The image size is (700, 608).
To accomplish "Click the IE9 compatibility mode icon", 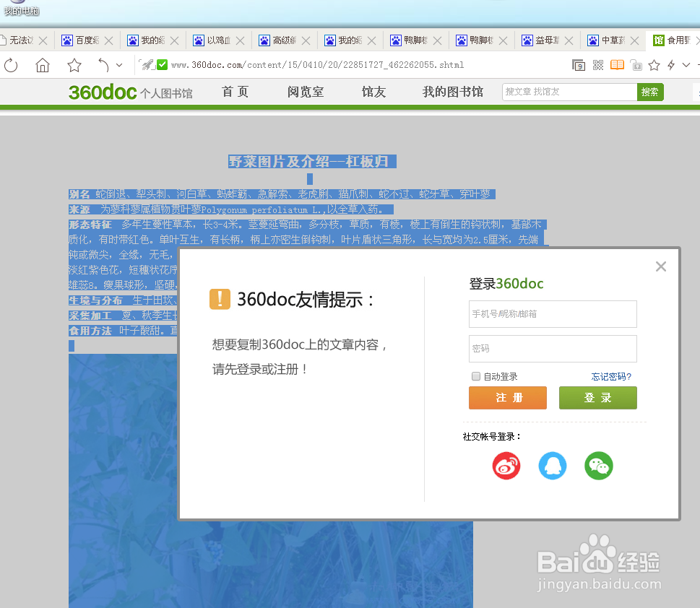I will point(579,65).
